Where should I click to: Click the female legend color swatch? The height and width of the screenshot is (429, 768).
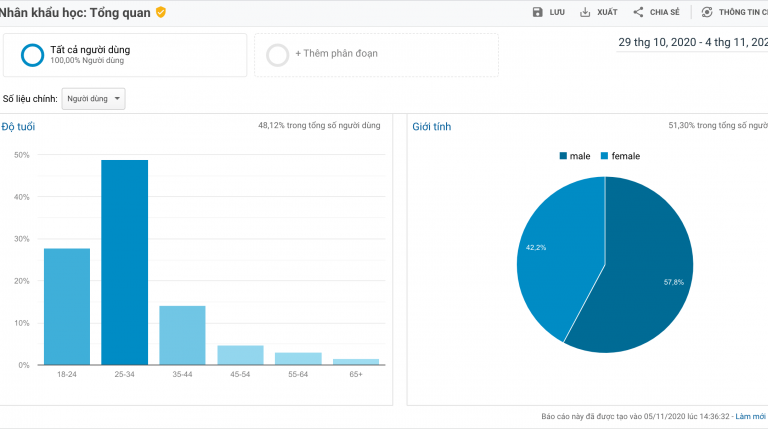click(x=604, y=156)
